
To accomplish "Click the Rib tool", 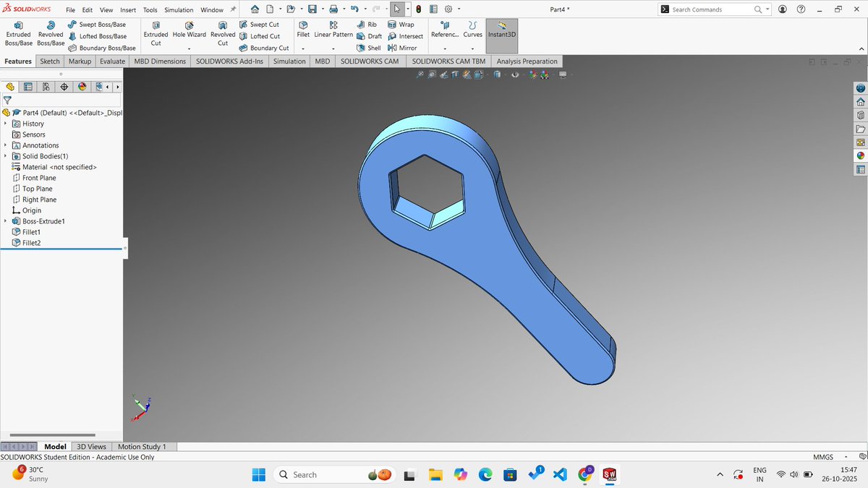I will (x=366, y=25).
